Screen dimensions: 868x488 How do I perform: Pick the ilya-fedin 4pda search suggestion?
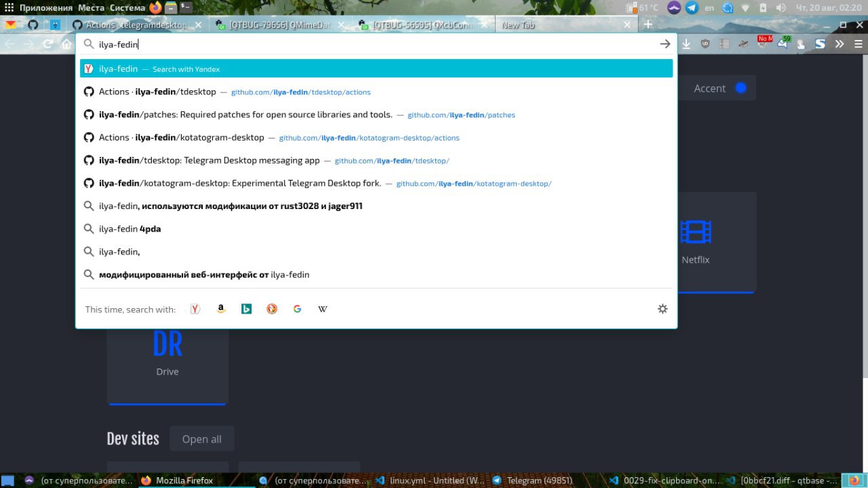(376, 229)
